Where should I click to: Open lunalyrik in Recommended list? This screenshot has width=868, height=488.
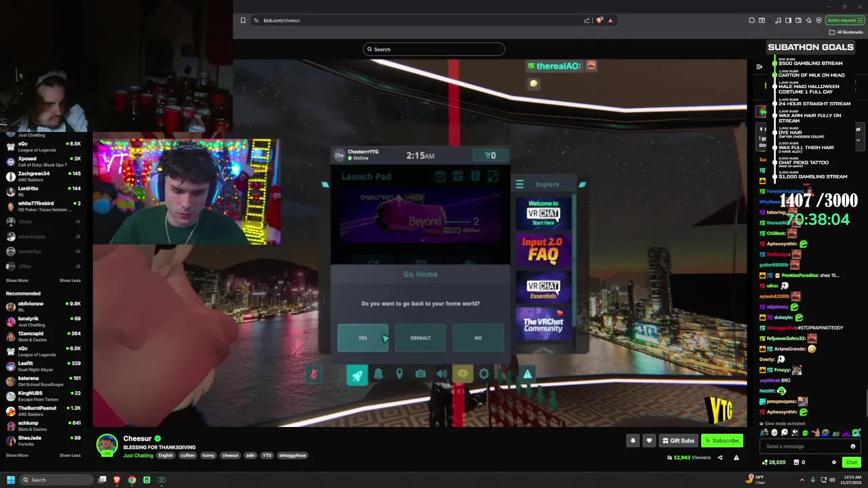(x=45, y=321)
